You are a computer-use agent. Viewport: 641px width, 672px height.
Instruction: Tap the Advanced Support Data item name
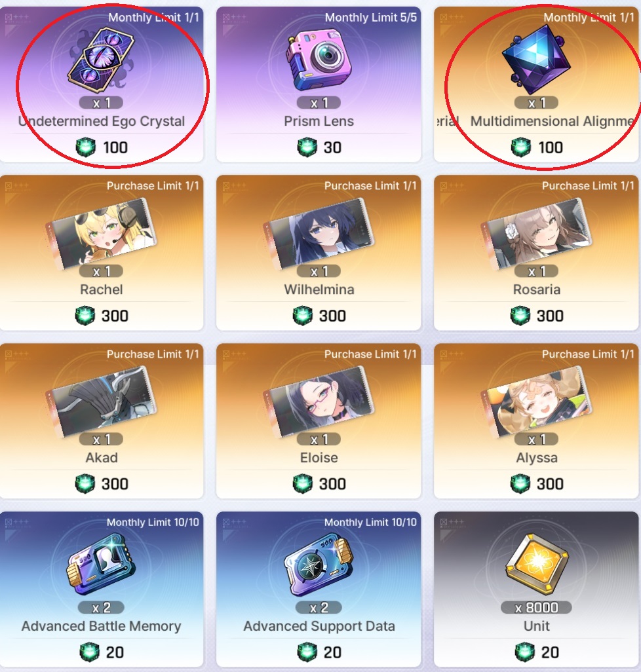pos(319,626)
